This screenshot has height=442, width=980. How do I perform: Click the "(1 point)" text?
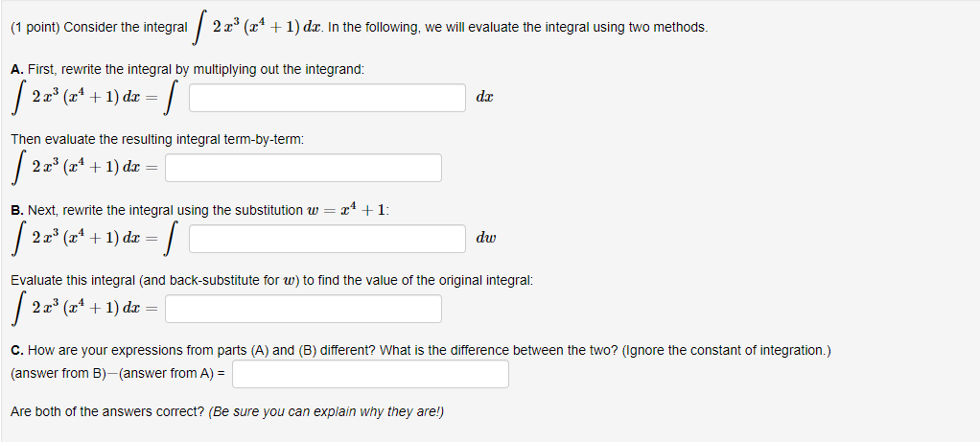[x=35, y=28]
